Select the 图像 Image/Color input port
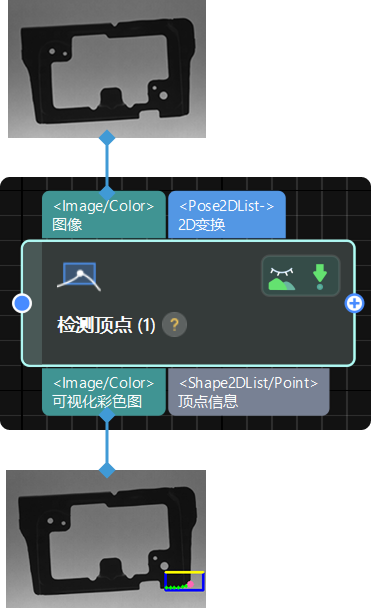Image resolution: width=371 pixels, height=608 pixels. point(104,214)
